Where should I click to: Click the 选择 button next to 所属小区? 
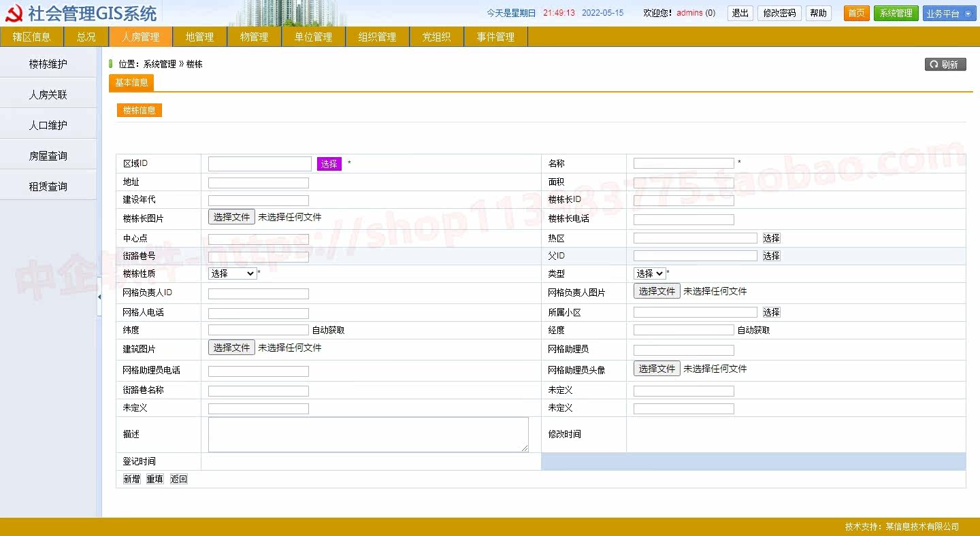pos(771,312)
